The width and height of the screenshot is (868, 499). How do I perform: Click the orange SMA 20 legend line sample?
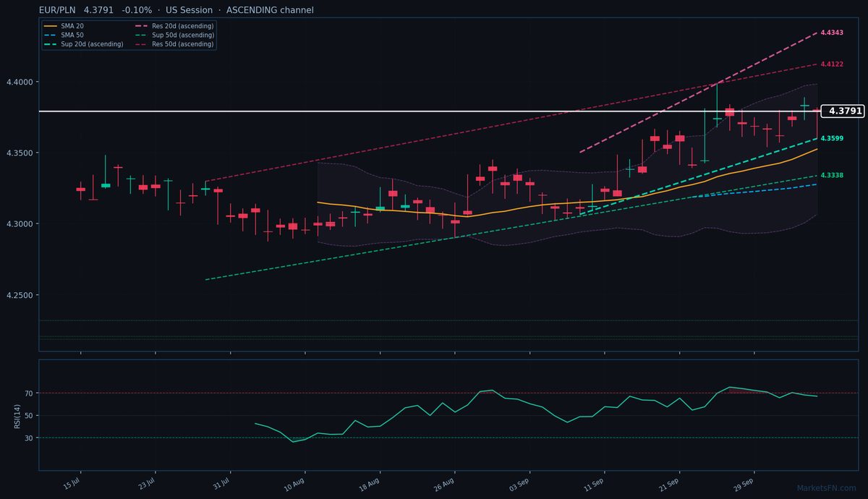(x=50, y=26)
